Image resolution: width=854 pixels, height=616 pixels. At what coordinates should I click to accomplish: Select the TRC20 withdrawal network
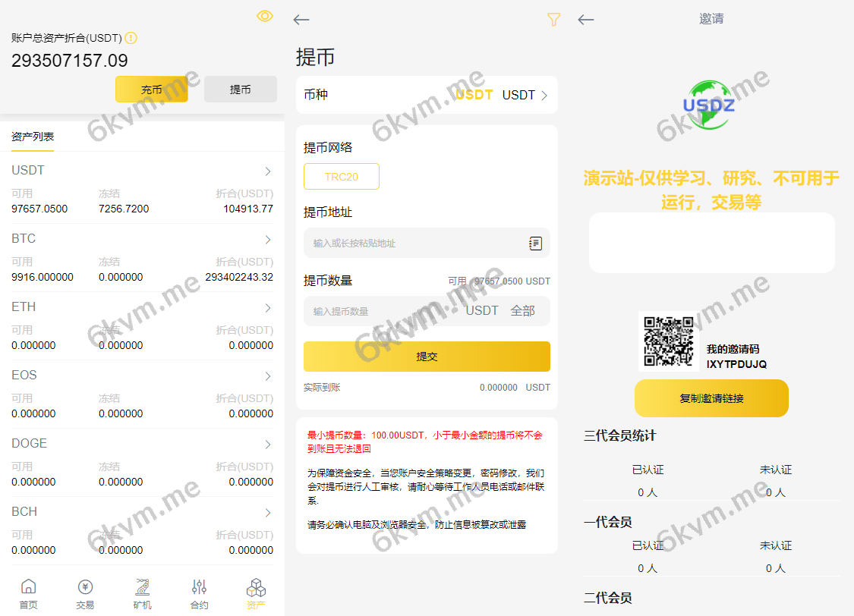(341, 176)
